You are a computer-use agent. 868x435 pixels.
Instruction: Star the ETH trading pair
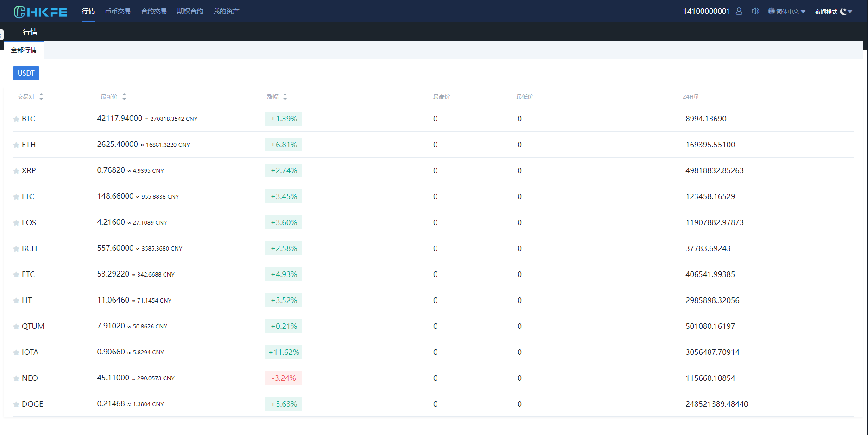point(16,145)
